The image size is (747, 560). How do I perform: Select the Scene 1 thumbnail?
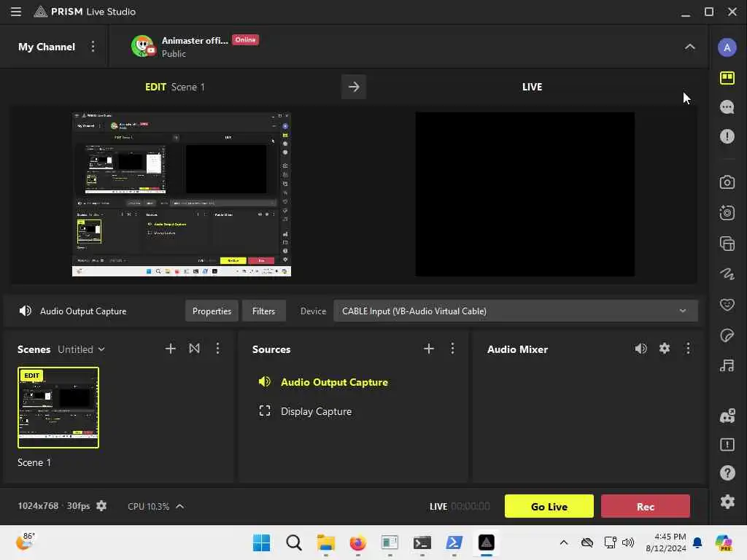coord(58,408)
